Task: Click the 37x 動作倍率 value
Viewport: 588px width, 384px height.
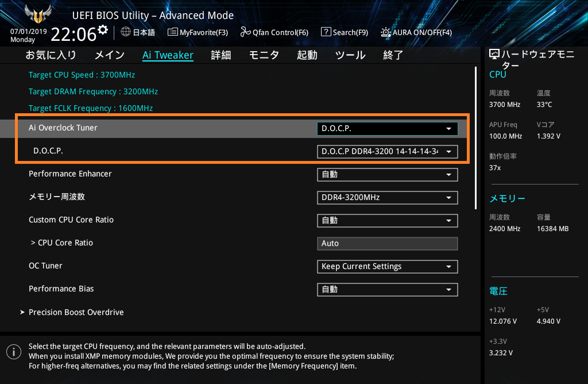Action: pos(494,168)
